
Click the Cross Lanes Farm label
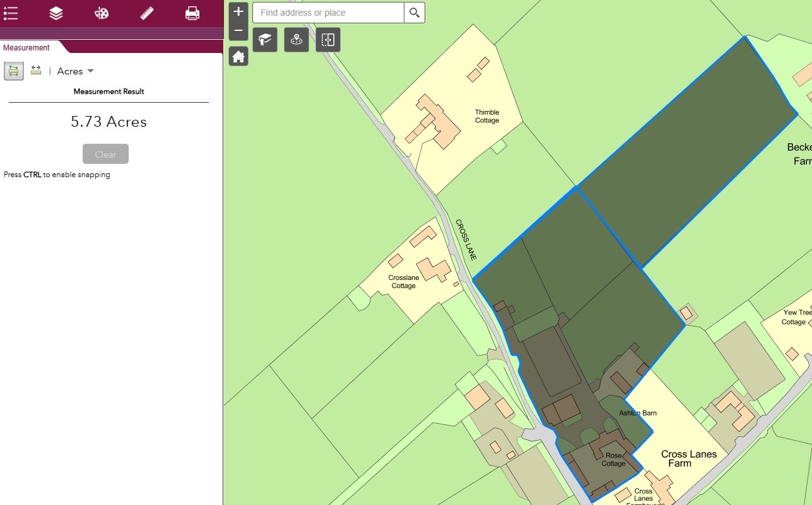[688, 458]
